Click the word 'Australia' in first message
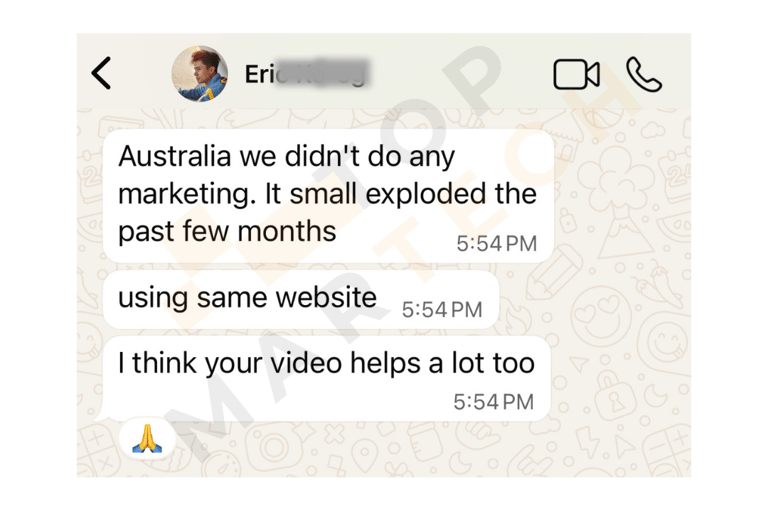768x512 pixels. tap(174, 156)
